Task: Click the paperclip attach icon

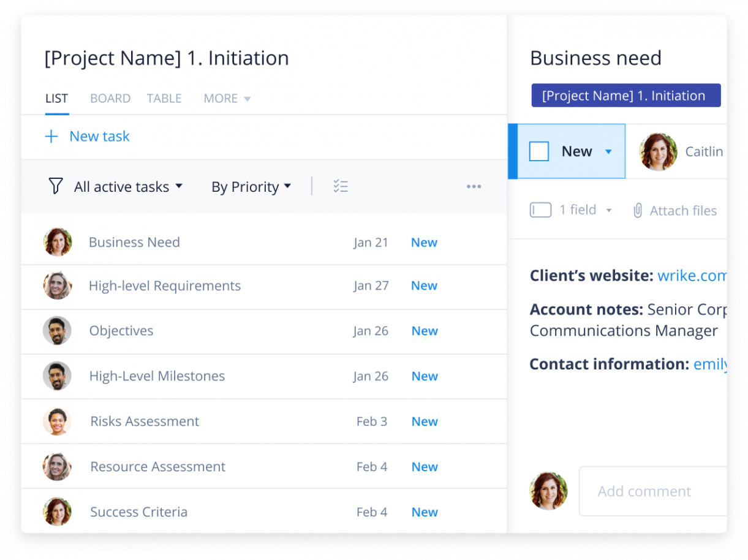Action: tap(638, 211)
